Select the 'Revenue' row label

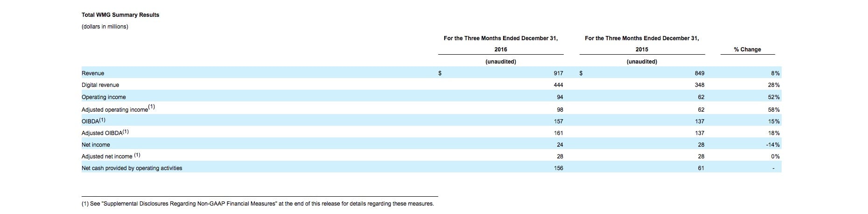[93, 73]
